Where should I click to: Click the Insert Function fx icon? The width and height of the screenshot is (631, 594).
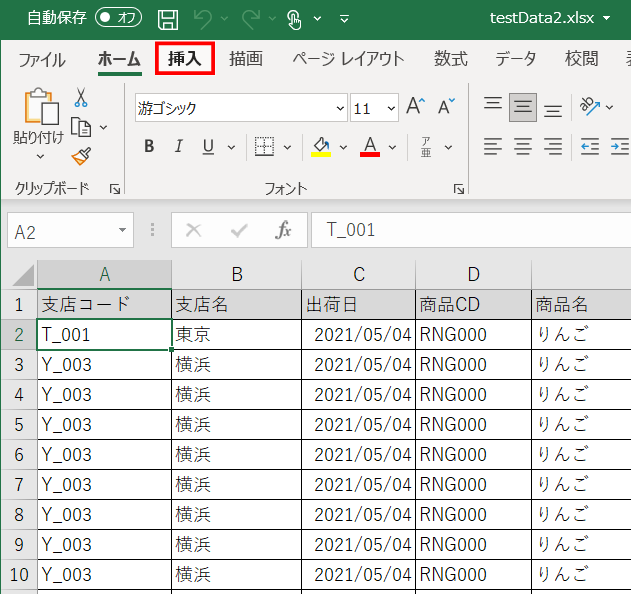click(283, 231)
